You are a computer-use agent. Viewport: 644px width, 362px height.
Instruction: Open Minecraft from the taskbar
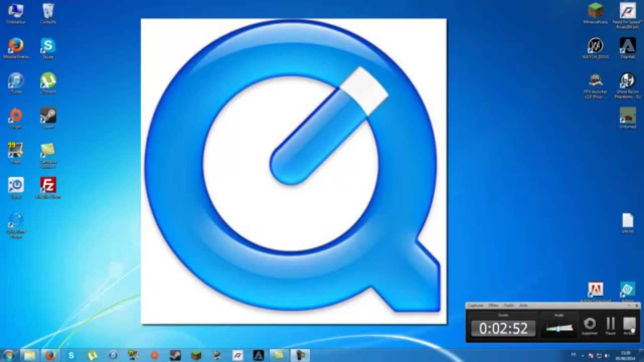196,355
